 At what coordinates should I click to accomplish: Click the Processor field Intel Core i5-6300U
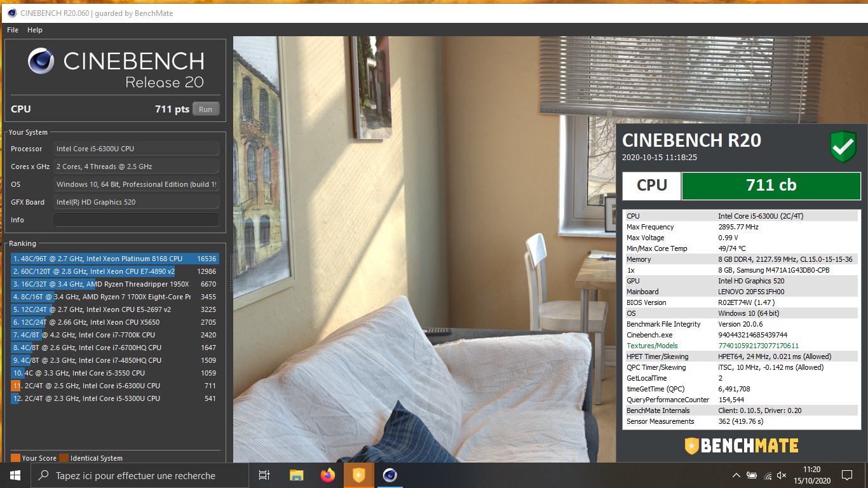click(136, 149)
